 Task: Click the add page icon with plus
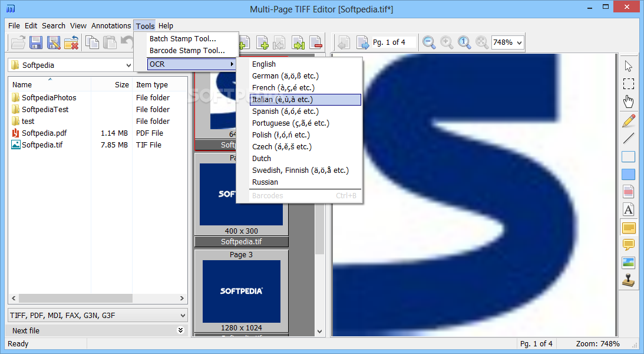(262, 42)
